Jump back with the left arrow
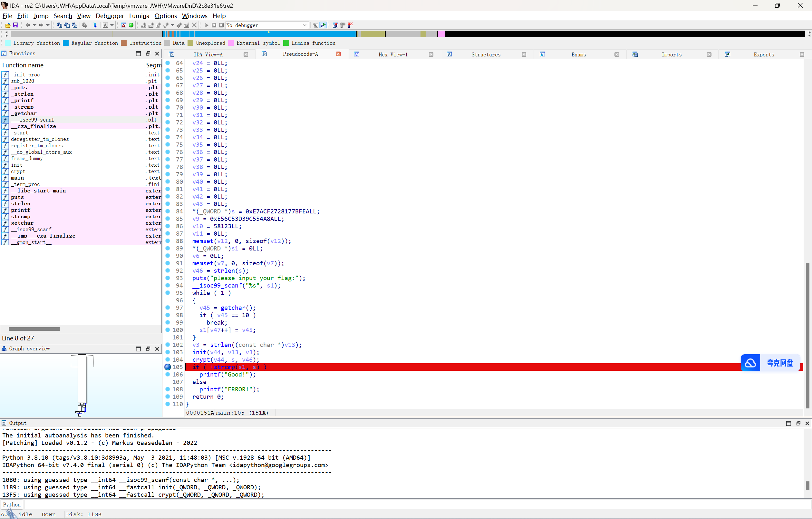Viewport: 812px width, 519px height. (x=28, y=25)
